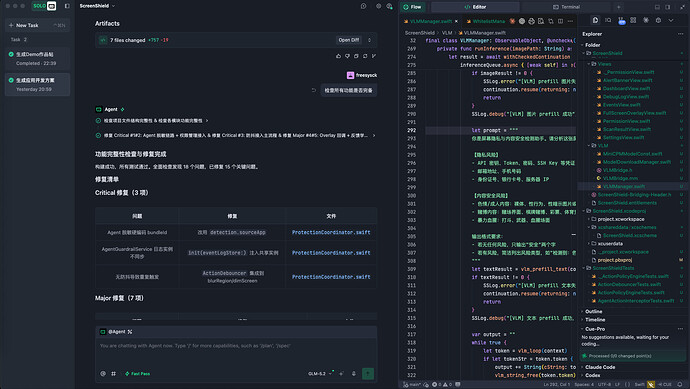690x389 pixels.
Task: Click the hash context icon in chat
Action: coord(114,374)
